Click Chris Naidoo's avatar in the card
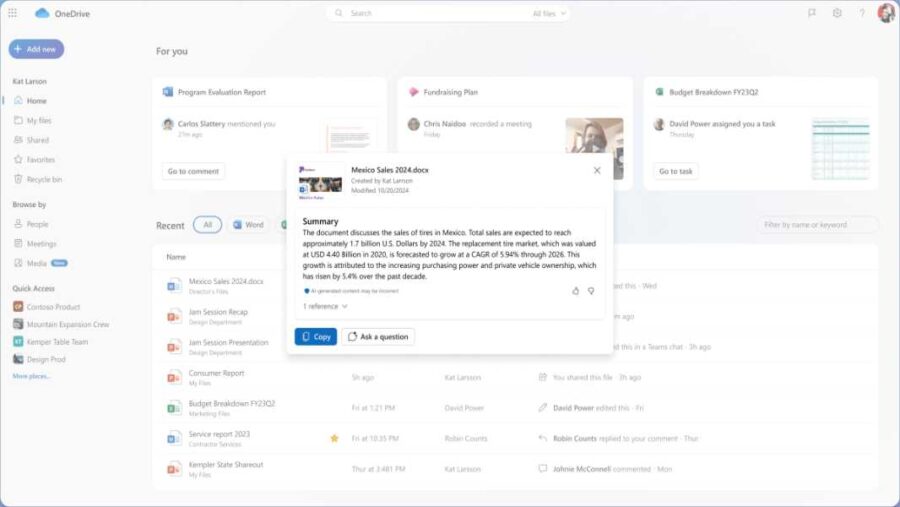The image size is (900, 507). (413, 124)
